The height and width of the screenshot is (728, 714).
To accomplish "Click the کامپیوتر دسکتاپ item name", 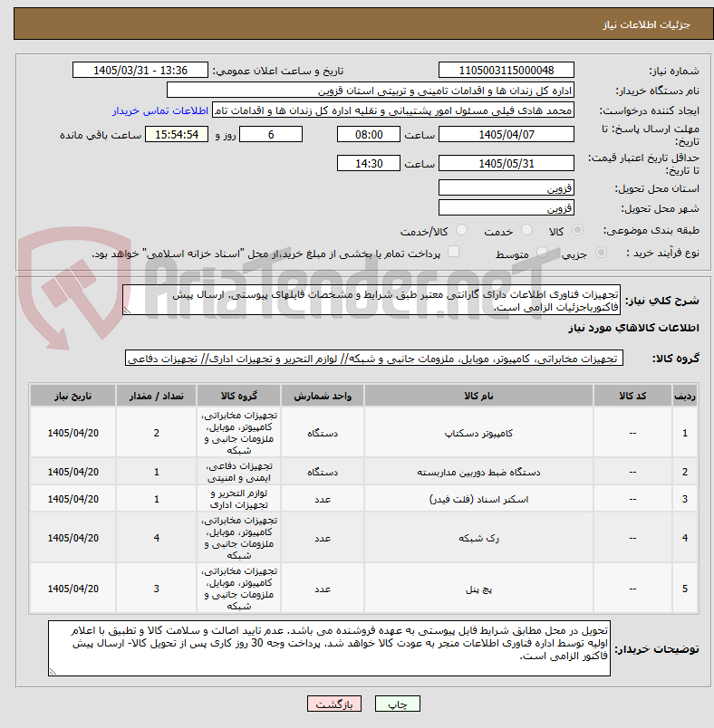I will [478, 433].
